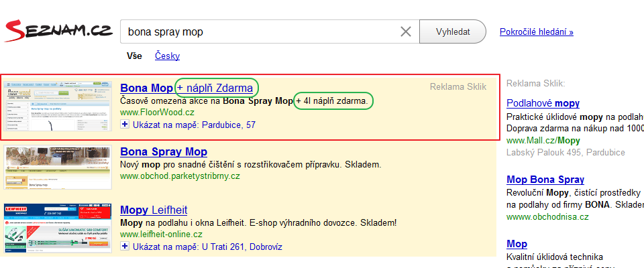This screenshot has height=268, width=644.
Task: Select the Vše tab
Action: (134, 56)
